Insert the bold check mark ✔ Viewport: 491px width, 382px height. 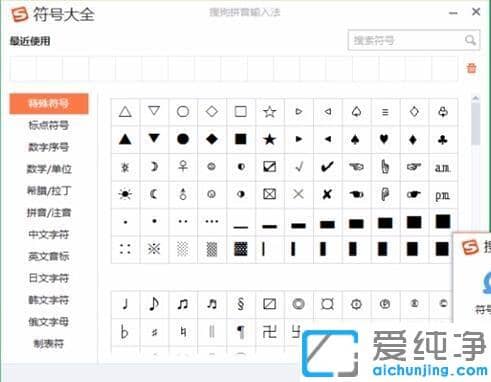point(327,166)
